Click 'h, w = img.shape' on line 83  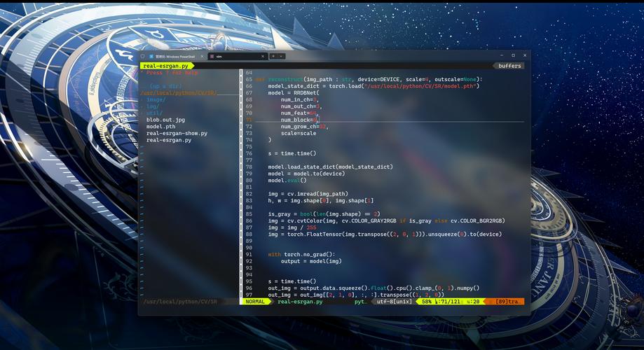click(x=295, y=201)
